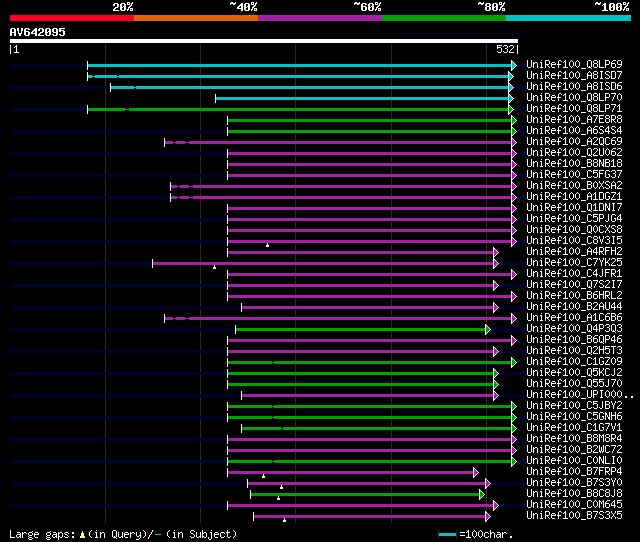The height and width of the screenshot is (542, 640).
Task: Click the UniRef100_Q1DNI7 label
Action: 574,208
